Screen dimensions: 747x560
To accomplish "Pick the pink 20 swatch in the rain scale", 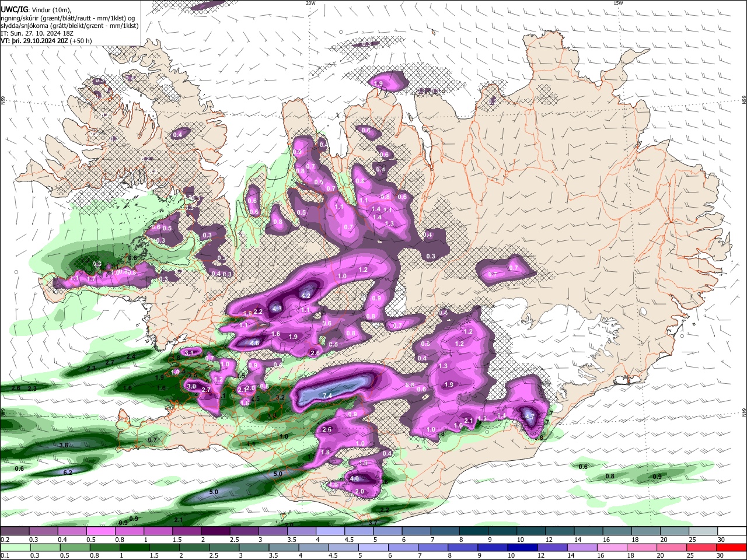I will click(x=671, y=547).
